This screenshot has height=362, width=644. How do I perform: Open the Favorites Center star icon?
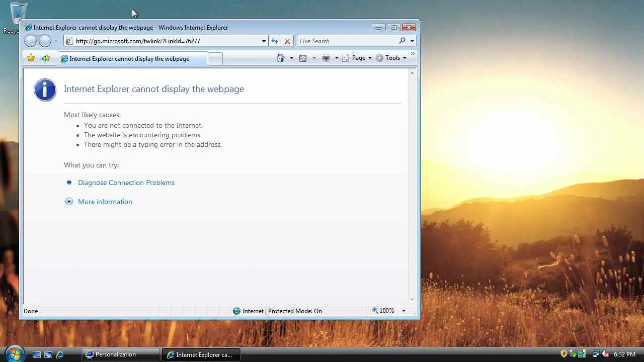pos(31,58)
